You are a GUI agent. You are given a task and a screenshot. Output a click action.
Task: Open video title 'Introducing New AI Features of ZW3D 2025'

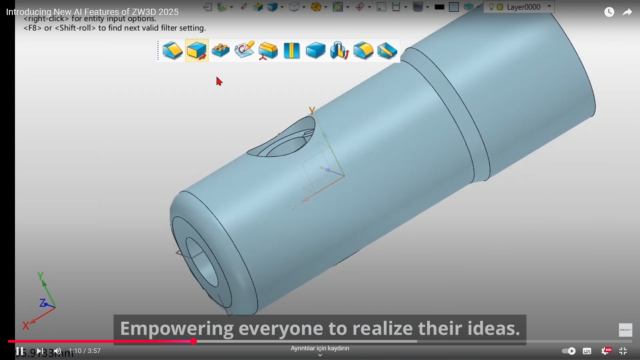(x=92, y=12)
